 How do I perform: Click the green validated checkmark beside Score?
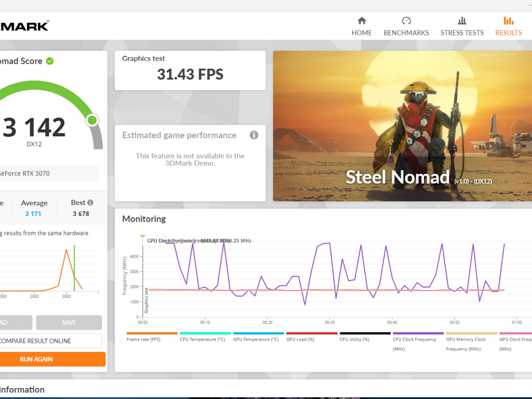click(50, 61)
